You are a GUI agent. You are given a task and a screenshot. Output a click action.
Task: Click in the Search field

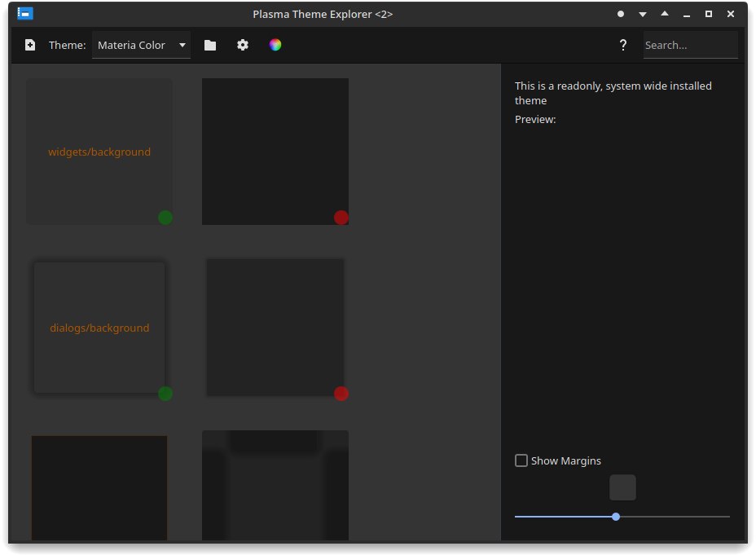pyautogui.click(x=691, y=46)
